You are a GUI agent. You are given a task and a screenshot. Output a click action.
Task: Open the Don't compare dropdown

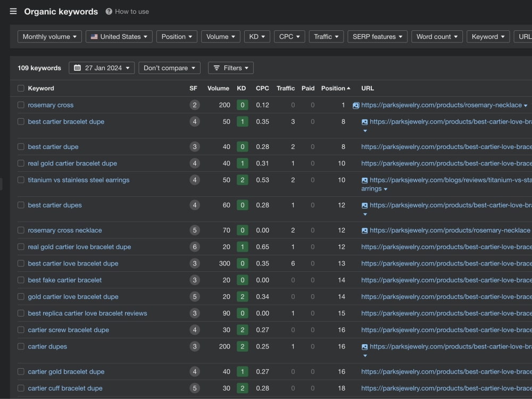169,68
